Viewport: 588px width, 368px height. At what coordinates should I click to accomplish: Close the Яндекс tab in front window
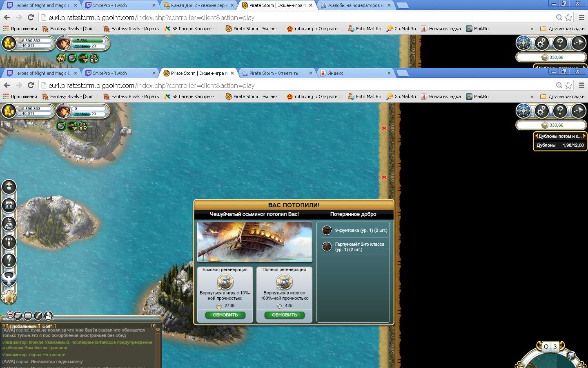coord(389,73)
